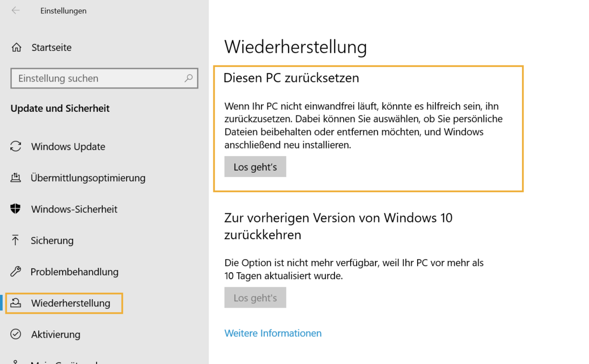This screenshot has height=364, width=589.
Task: Select the 'Übermittlungsoptimierung' text label
Action: pyautogui.click(x=88, y=178)
